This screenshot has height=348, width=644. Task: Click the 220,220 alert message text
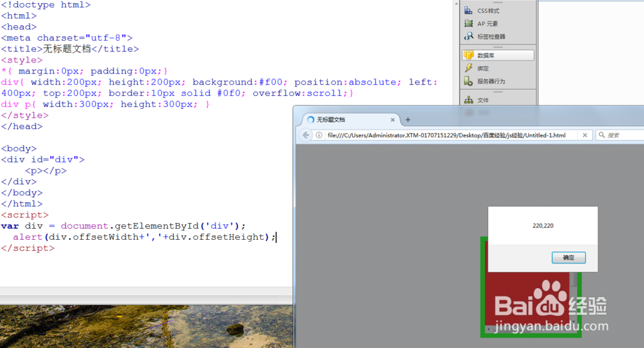pyautogui.click(x=543, y=226)
